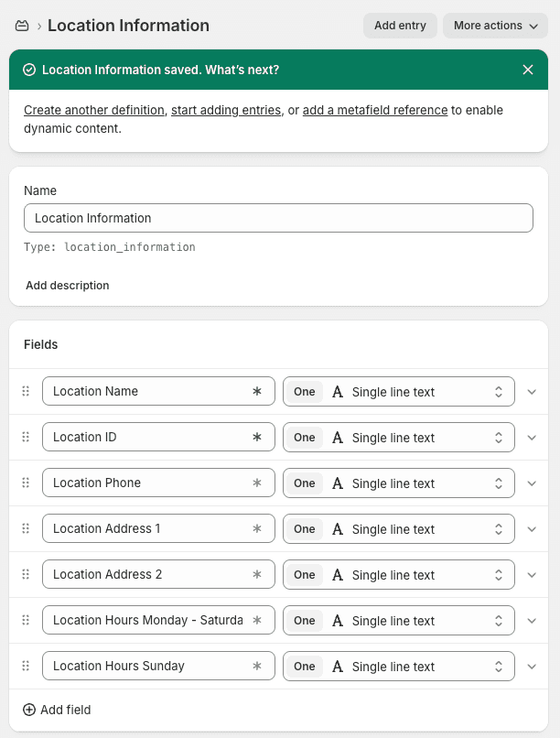The height and width of the screenshot is (738, 560).
Task: Collapse the Location Hours Sunday field row
Action: (532, 666)
